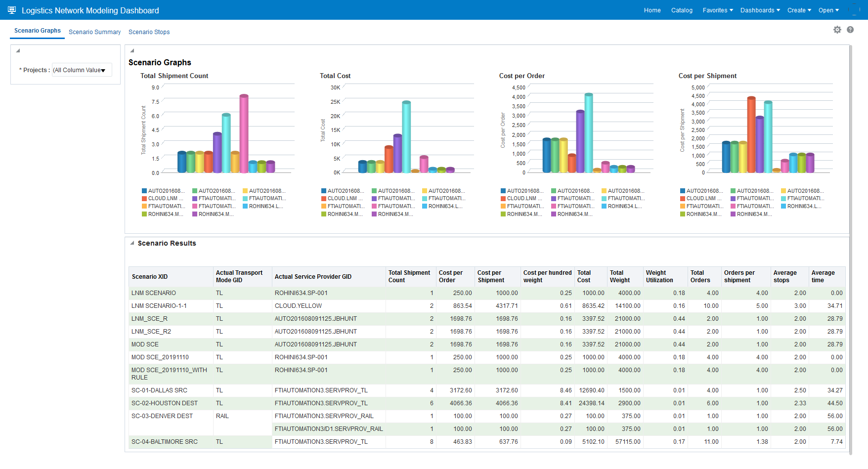Expand the Open menu in header
868x469 pixels.
[828, 10]
